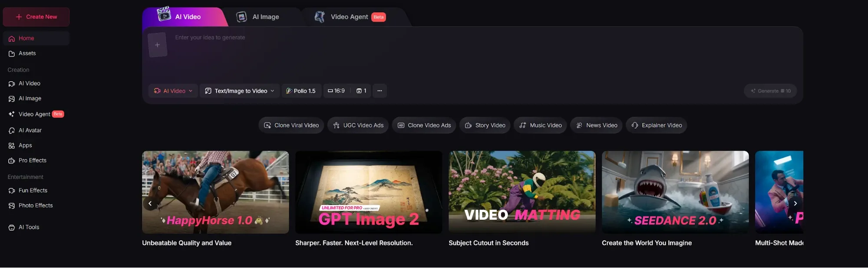
Task: Click 'Unbeatable Quality and Value' caption
Action: click(x=187, y=243)
